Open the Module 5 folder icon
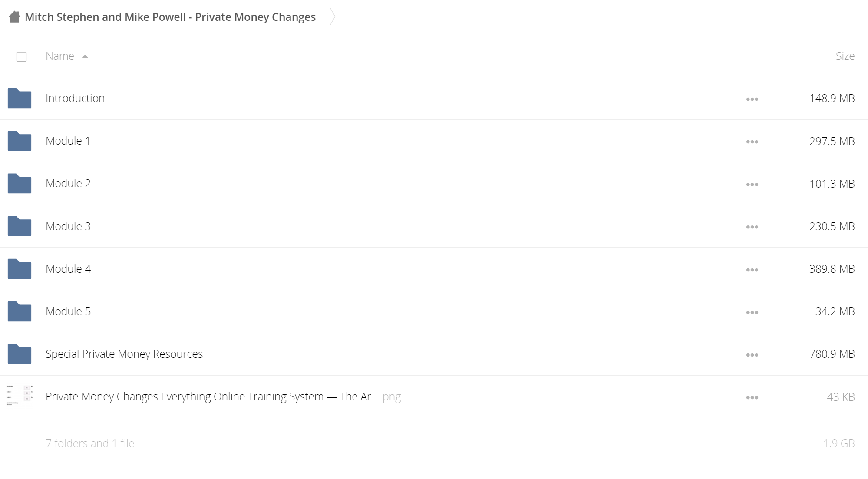This screenshot has height=479, width=868. click(20, 311)
